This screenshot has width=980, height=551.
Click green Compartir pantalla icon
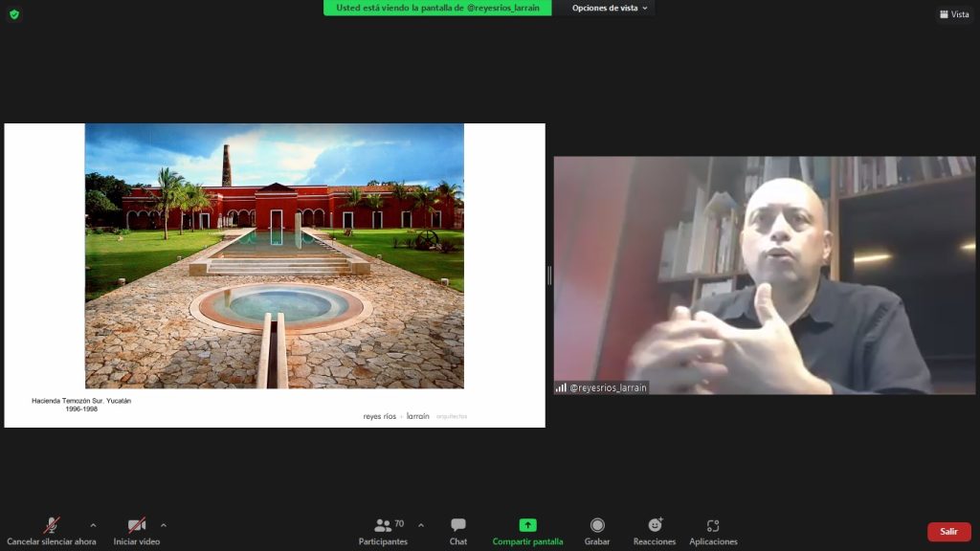pyautogui.click(x=527, y=525)
